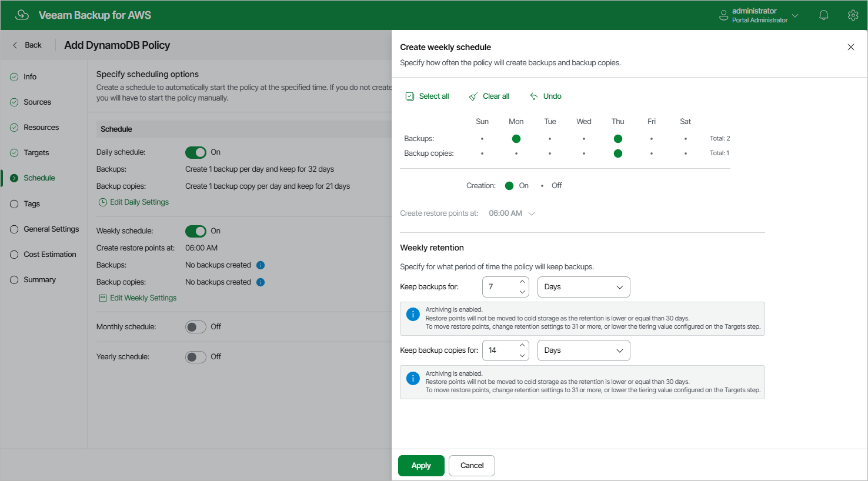Screen dimensions: 868x481
Task: Click the Undo arrow icon
Action: (x=534, y=96)
